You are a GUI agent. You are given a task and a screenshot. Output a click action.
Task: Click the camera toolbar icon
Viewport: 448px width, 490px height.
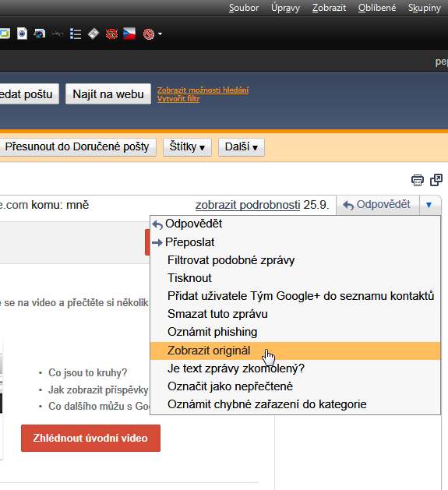coord(40,33)
